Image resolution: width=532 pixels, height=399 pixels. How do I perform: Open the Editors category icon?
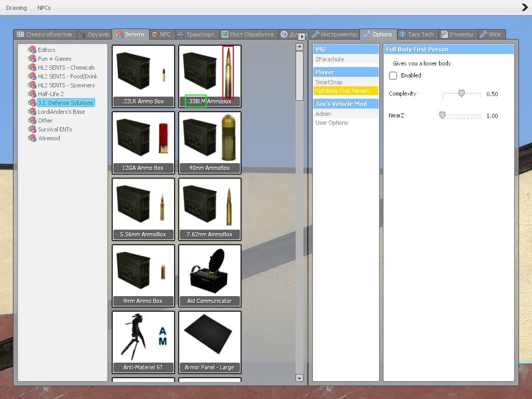coord(32,50)
